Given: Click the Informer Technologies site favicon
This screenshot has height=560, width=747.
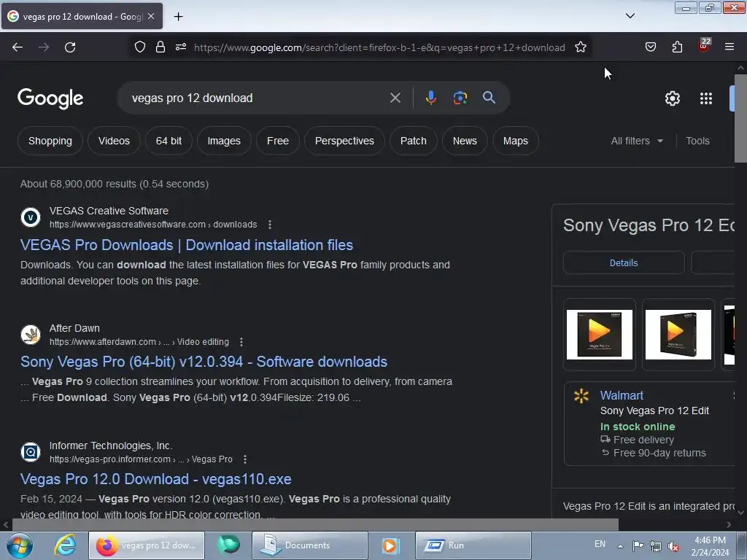Looking at the screenshot, I should pyautogui.click(x=31, y=452).
